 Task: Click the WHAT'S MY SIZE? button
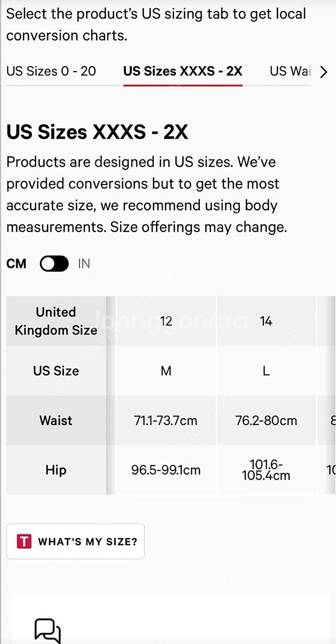[75, 541]
